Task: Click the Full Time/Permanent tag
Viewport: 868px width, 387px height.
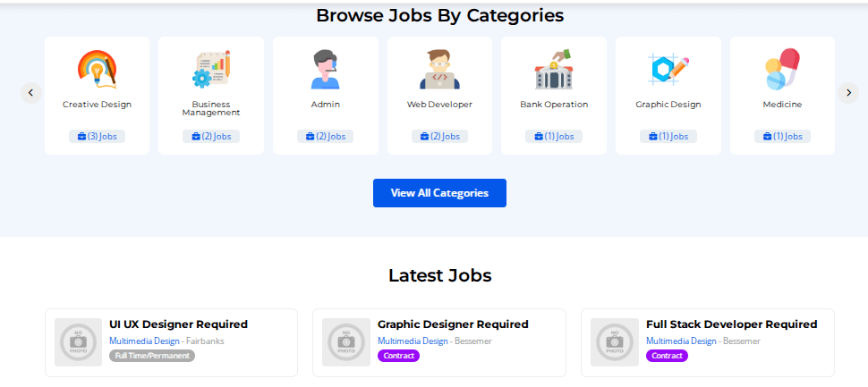Action: pos(152,356)
